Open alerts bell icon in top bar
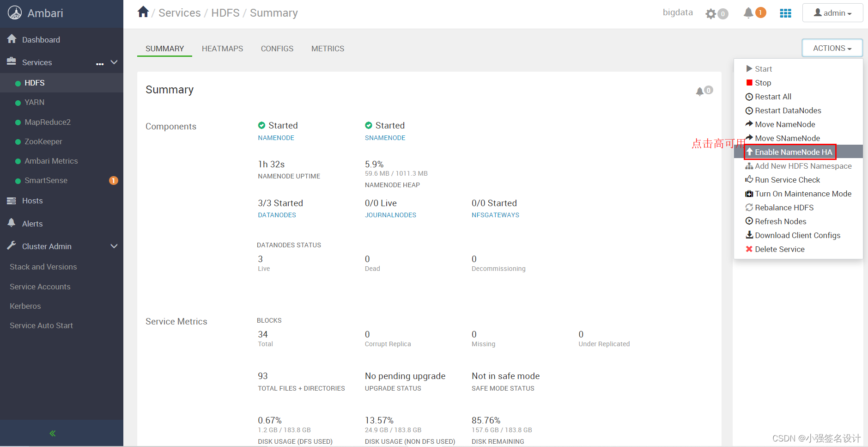This screenshot has height=447, width=868. (748, 13)
